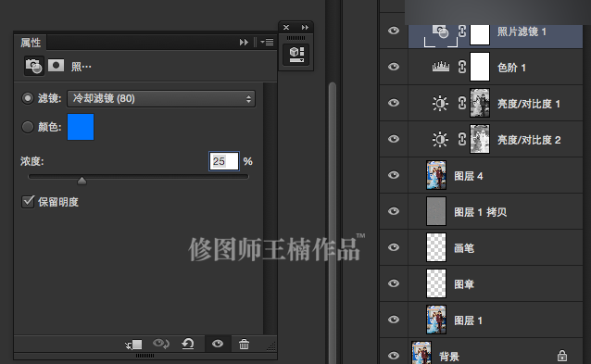Hide the 亮度/对比度 1 layer
The image size is (591, 364).
pos(394,103)
